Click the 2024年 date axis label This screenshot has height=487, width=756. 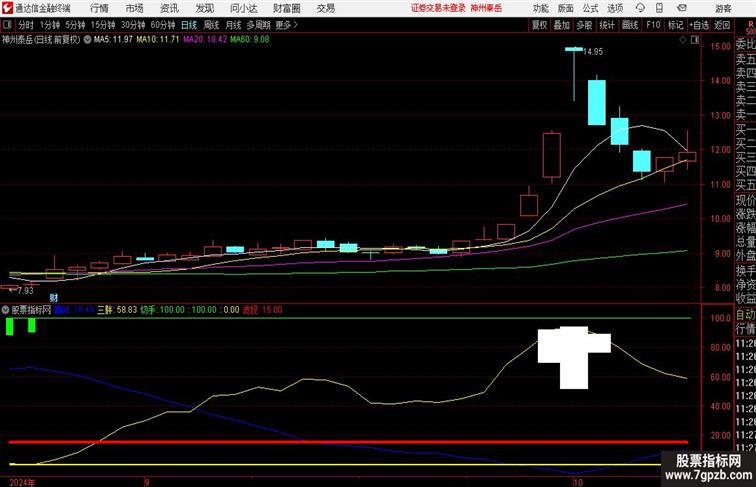point(22,482)
